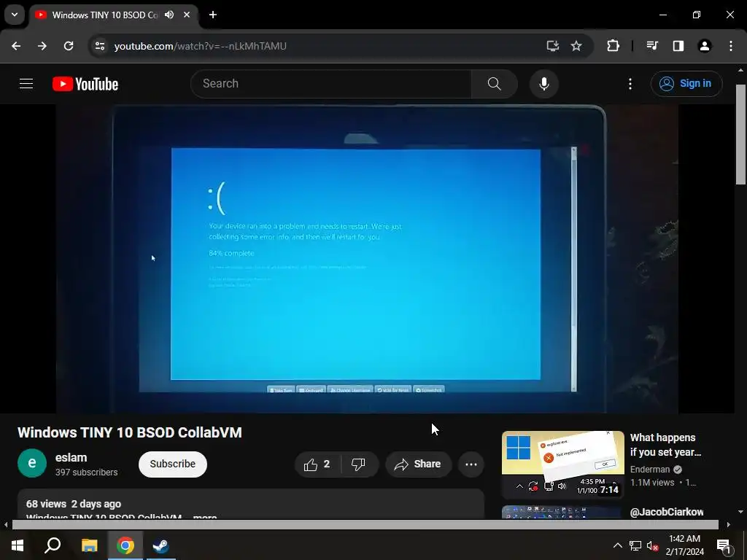Mute the tab audio speaker icon
Viewport: 747px width, 560px height.
point(169,15)
